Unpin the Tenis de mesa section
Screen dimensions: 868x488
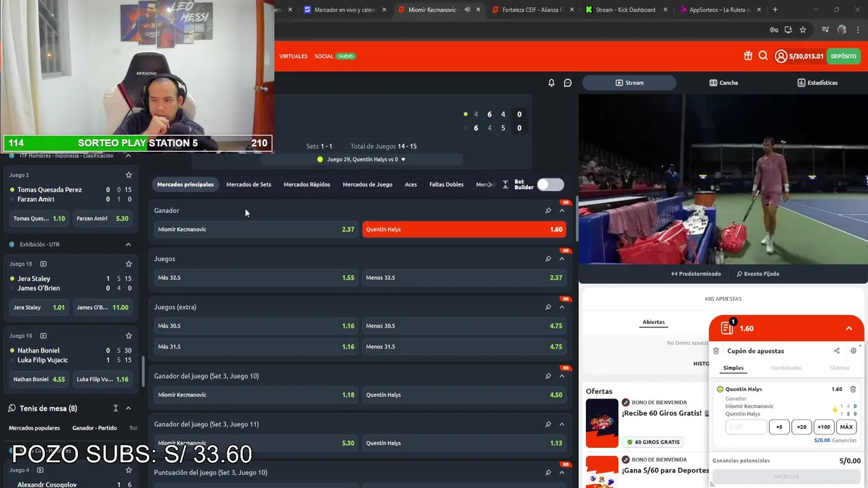coord(115,408)
